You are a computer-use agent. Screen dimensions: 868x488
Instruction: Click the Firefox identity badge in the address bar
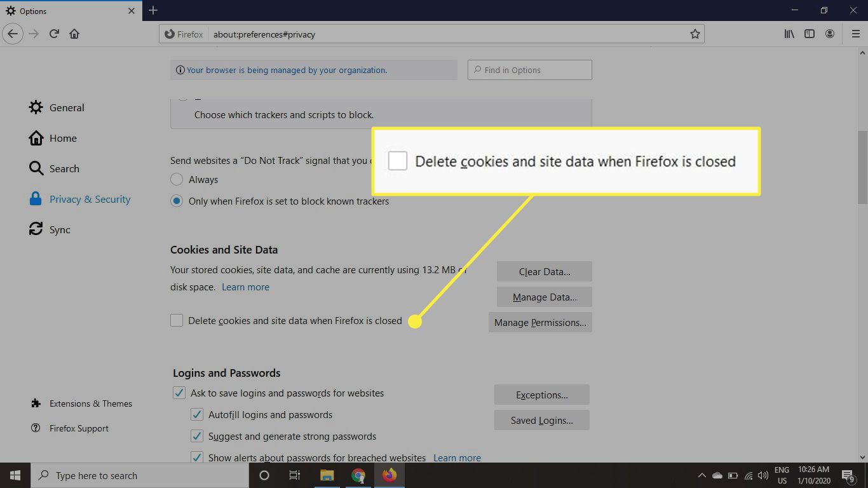coord(184,34)
